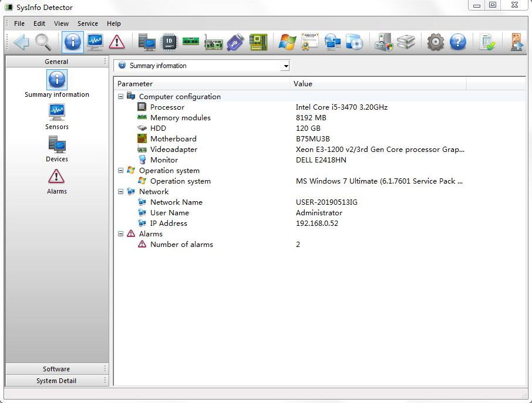Select the green memory module toolbar icon

190,42
